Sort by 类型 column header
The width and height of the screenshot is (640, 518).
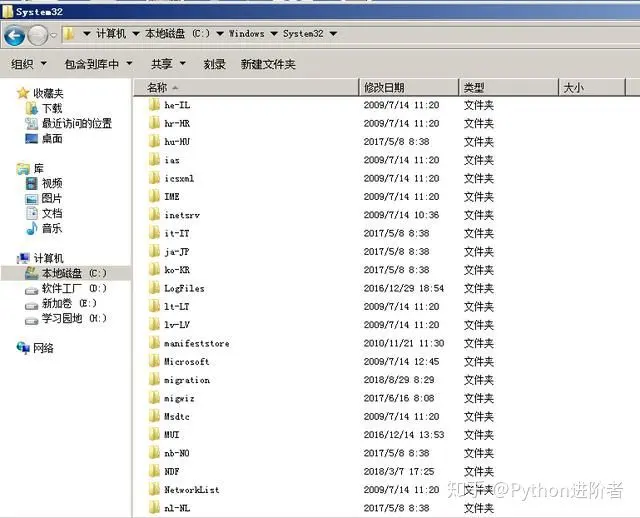508,87
